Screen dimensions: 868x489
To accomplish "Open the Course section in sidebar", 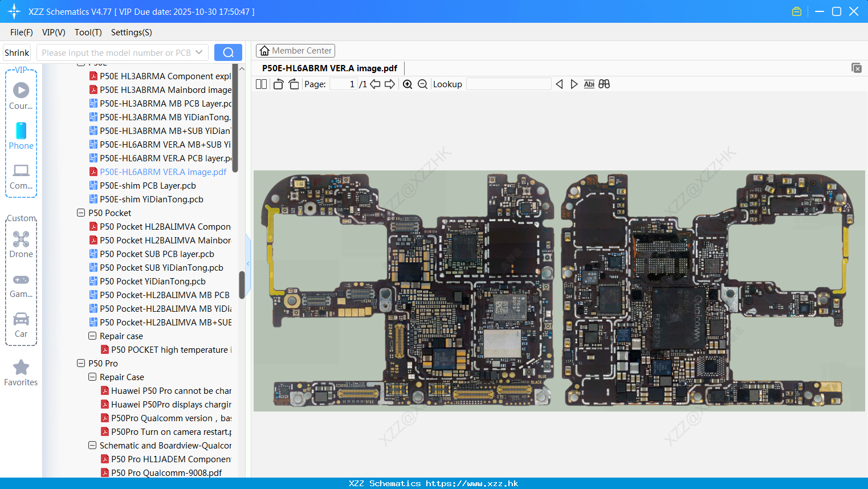I will point(21,96).
